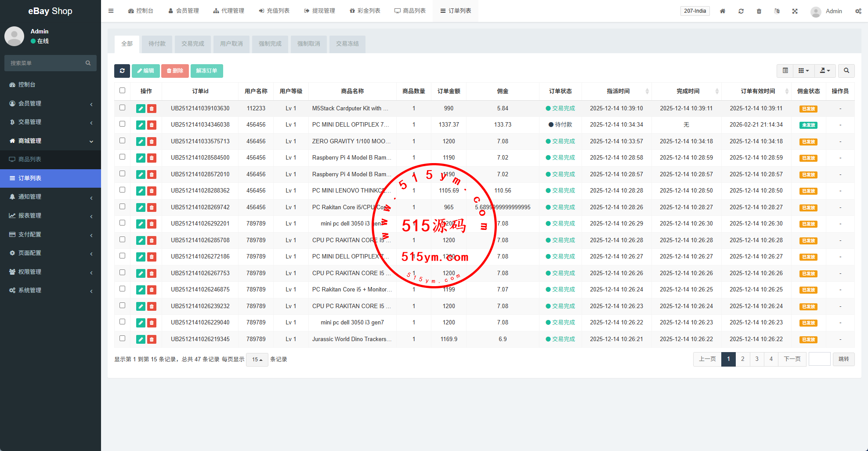Image resolution: width=868 pixels, height=451 pixels.
Task: Toggle the table card view icon
Action: (x=785, y=71)
